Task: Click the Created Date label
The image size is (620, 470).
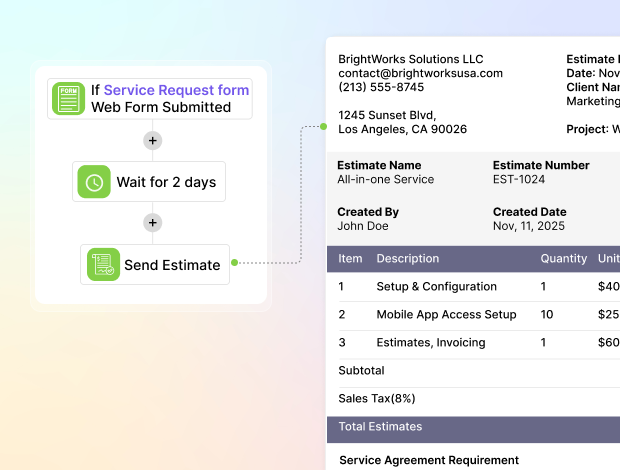Action: [529, 212]
